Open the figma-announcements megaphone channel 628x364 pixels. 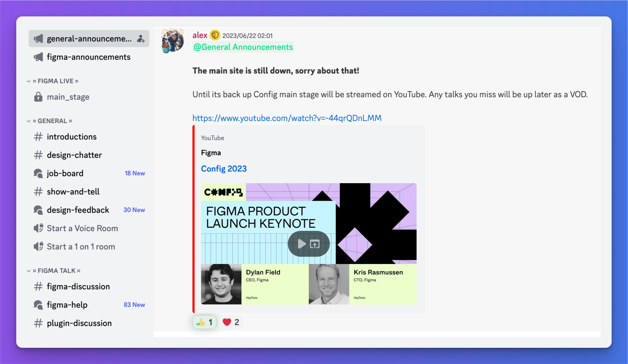pos(89,57)
